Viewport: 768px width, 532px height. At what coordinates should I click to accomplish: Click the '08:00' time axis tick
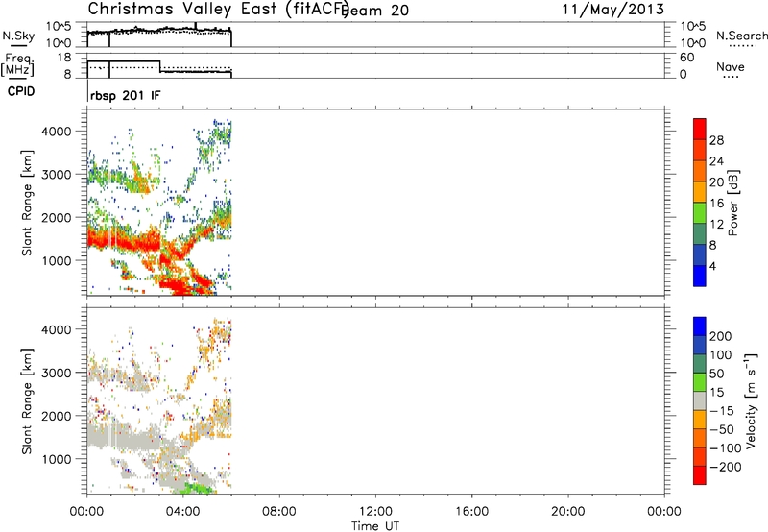(279, 512)
